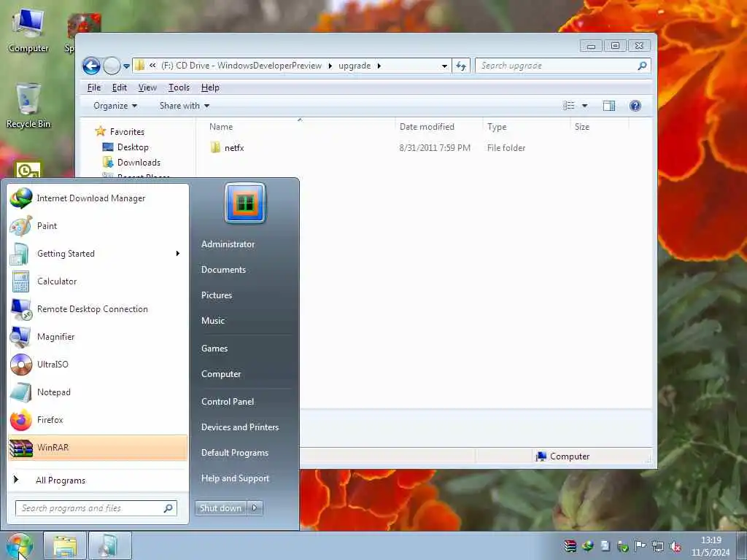
Task: Click the muted volume tray icon
Action: point(676,547)
